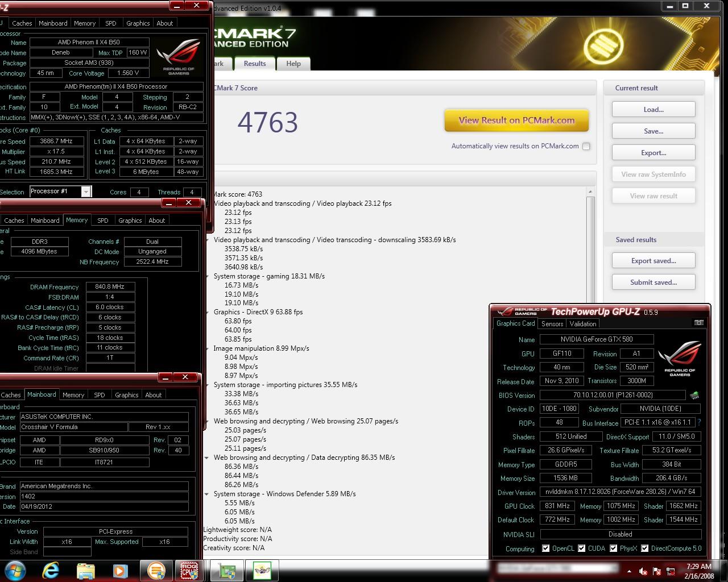This screenshot has height=582, width=728.
Task: Click the BIOS save chip icon in GPU-Z
Action: click(x=694, y=394)
